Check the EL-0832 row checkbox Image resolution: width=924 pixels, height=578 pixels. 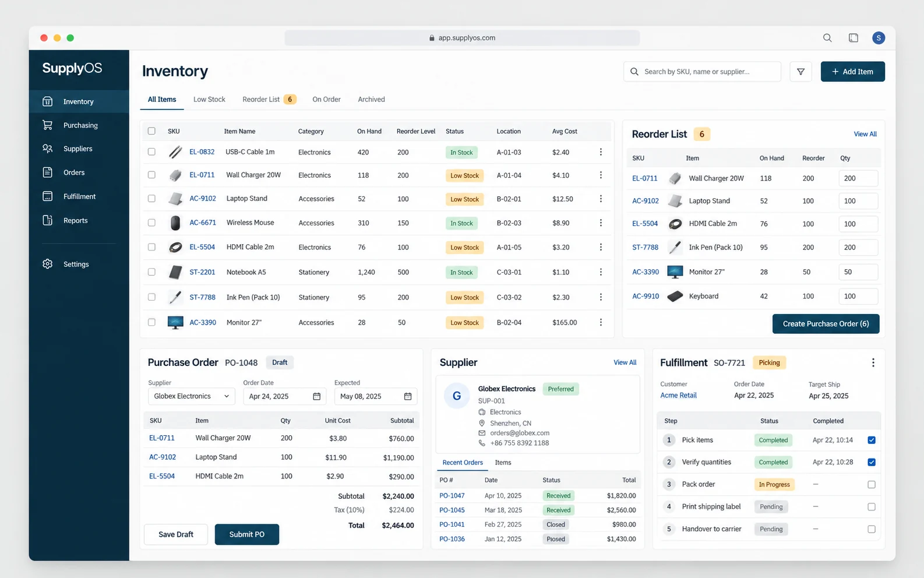tap(151, 151)
